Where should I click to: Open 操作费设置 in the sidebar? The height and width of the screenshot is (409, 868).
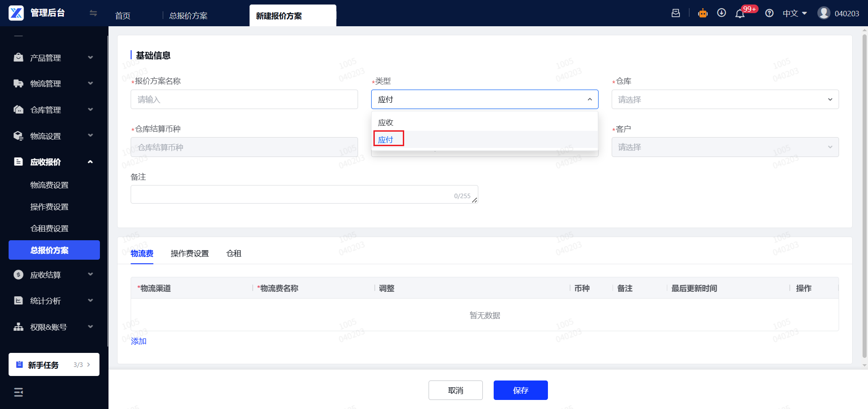tap(49, 207)
